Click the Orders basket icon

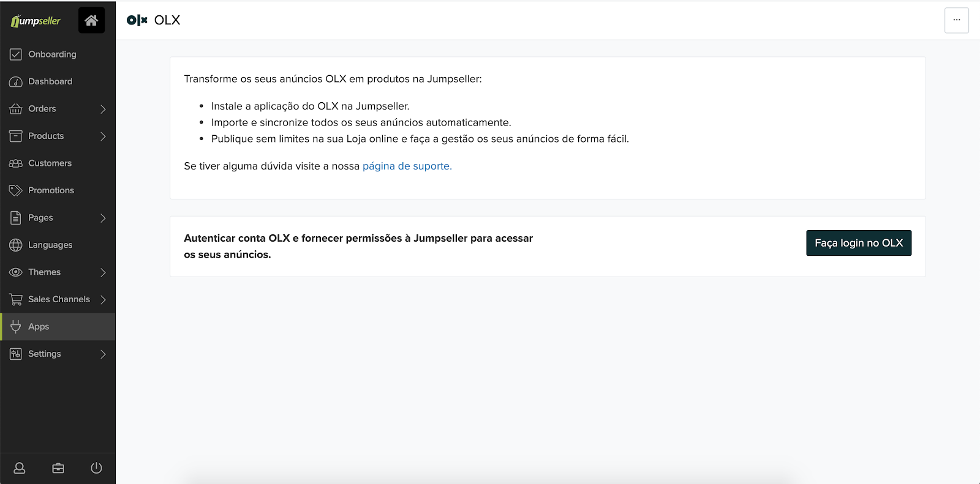click(16, 109)
